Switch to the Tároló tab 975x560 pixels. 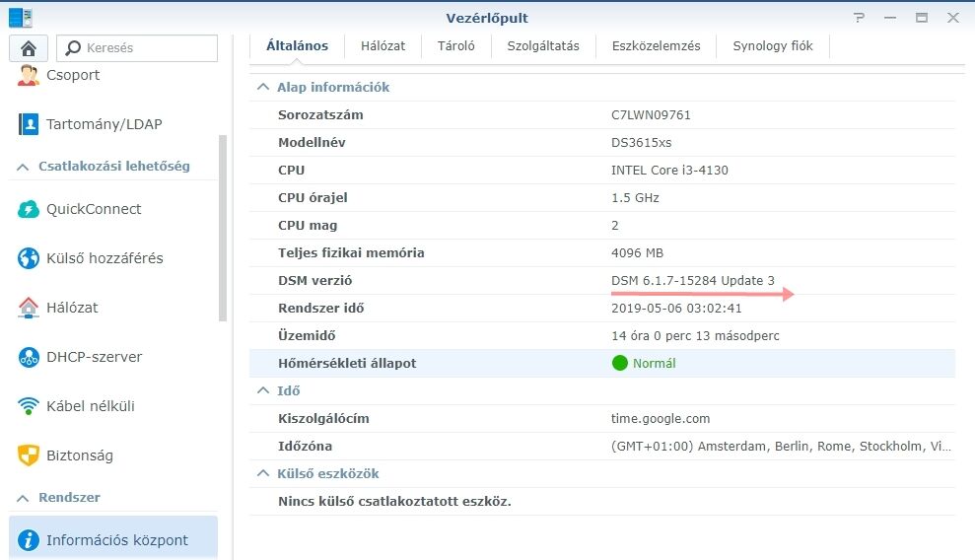click(455, 45)
